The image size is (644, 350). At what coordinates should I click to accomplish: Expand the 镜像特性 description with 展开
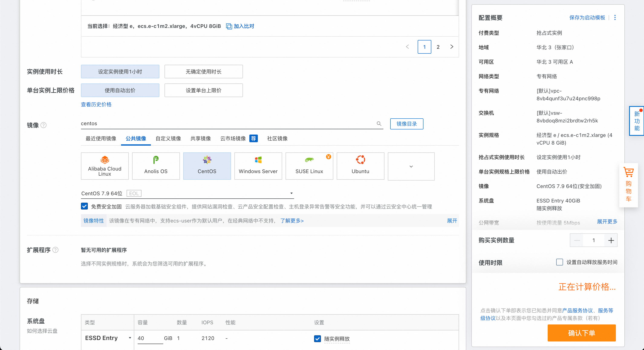452,221
